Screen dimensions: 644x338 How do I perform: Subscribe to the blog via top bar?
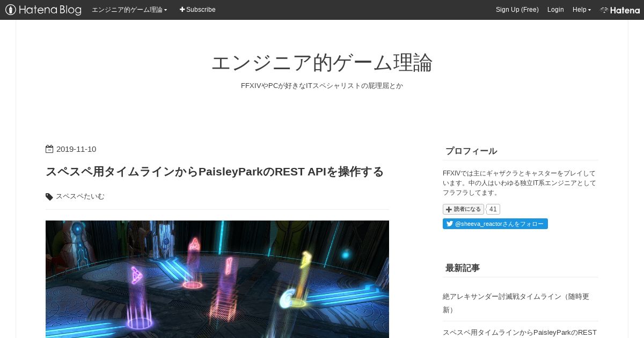point(197,10)
